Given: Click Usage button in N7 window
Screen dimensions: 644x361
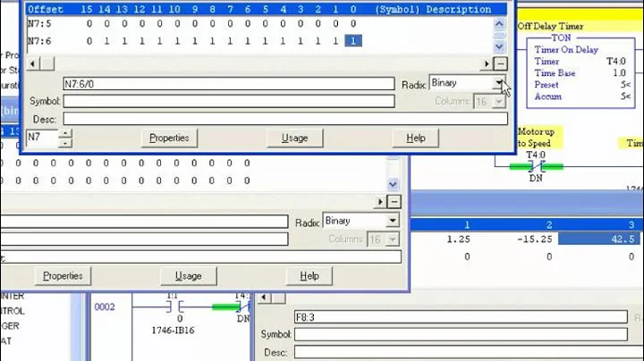Looking at the screenshot, I should click(295, 139).
